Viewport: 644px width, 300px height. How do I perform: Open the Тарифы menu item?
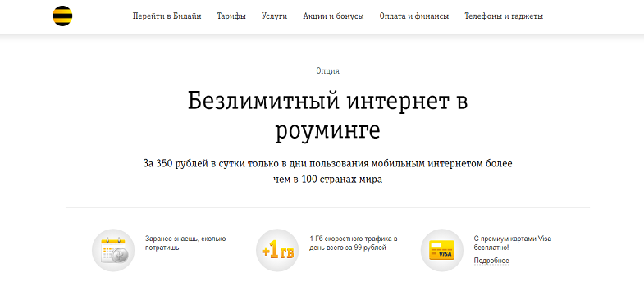pyautogui.click(x=231, y=16)
